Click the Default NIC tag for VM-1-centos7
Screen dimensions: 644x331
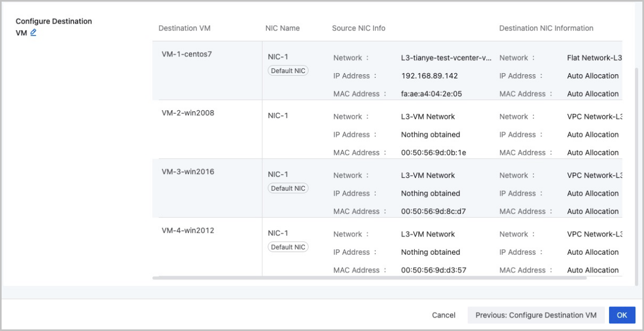pyautogui.click(x=288, y=71)
